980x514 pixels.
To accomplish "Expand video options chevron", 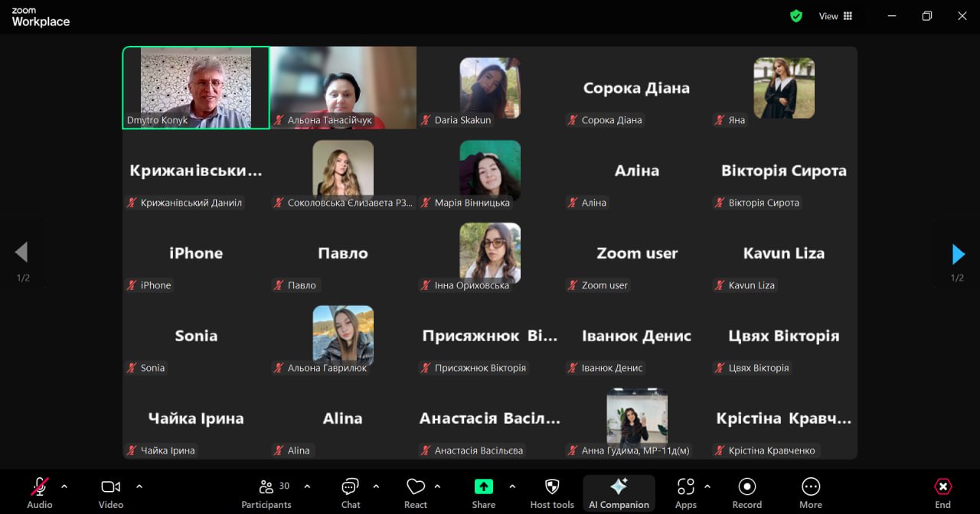I will coord(139,486).
